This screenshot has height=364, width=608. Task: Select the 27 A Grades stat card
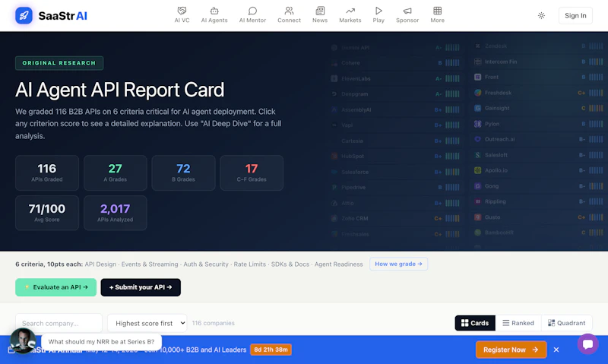[x=116, y=173]
